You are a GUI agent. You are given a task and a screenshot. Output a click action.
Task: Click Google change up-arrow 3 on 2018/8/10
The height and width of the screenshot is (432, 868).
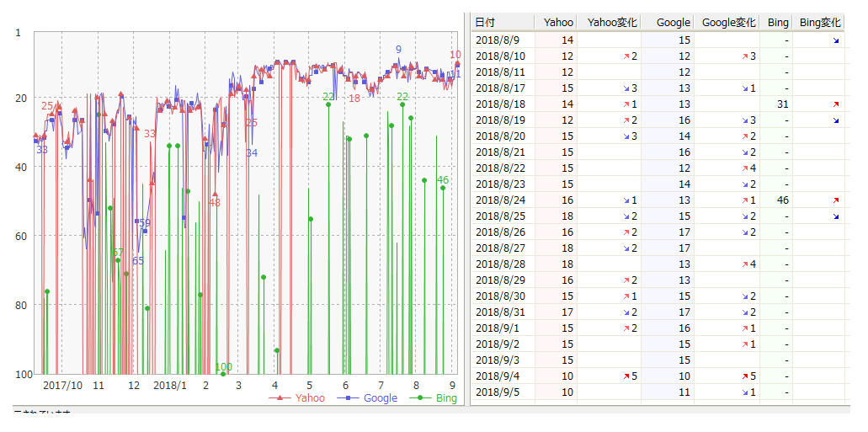coord(749,56)
